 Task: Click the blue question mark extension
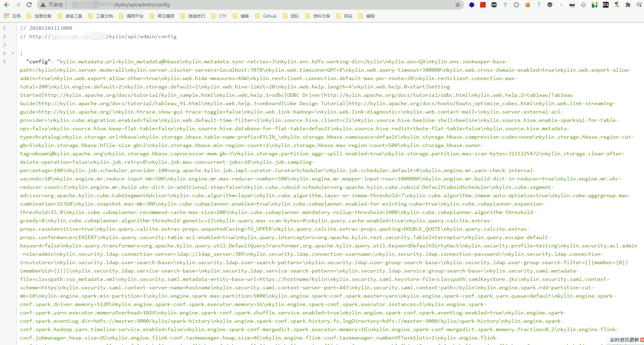539,5
